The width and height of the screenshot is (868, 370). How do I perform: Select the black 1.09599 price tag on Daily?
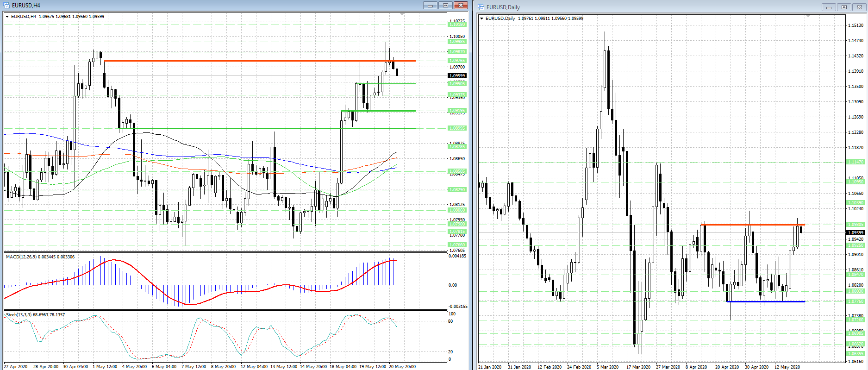click(856, 232)
